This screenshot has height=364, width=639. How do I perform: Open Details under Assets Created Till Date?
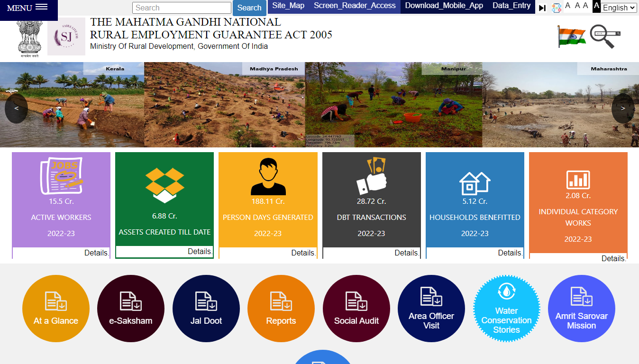coord(200,252)
